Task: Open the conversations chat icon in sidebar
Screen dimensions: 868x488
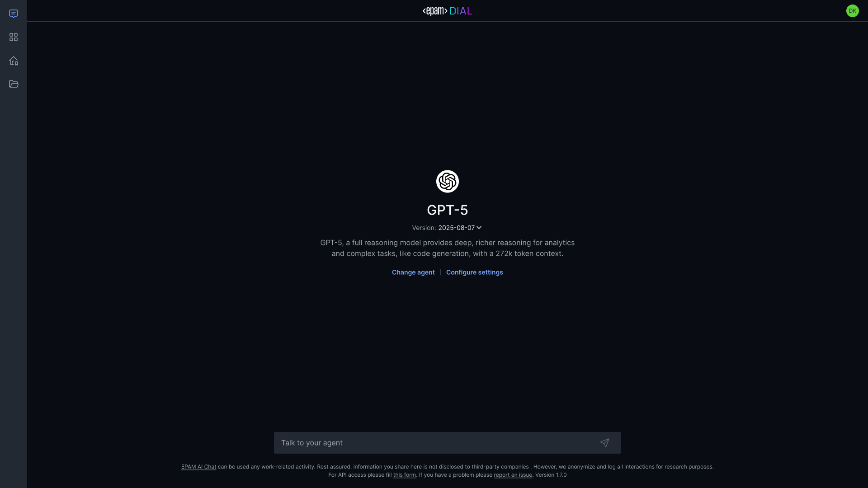Action: pos(14,14)
